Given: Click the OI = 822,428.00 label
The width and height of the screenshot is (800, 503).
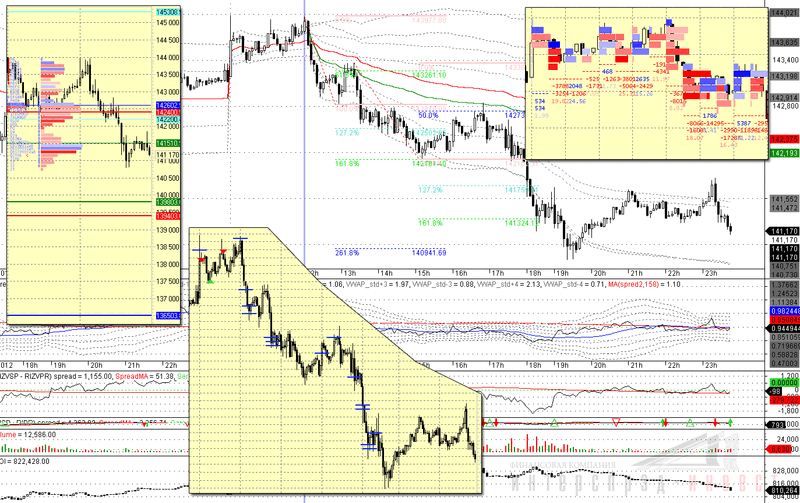Looking at the screenshot, I should 25,461.
